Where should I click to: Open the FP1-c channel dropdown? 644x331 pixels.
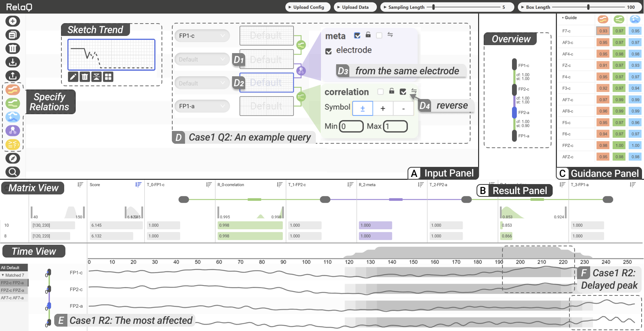click(x=202, y=36)
